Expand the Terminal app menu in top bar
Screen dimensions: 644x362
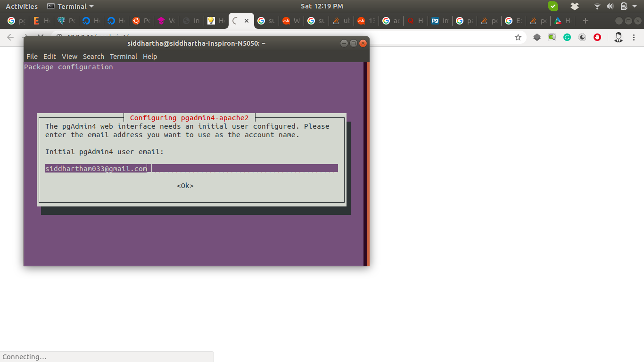click(71, 6)
